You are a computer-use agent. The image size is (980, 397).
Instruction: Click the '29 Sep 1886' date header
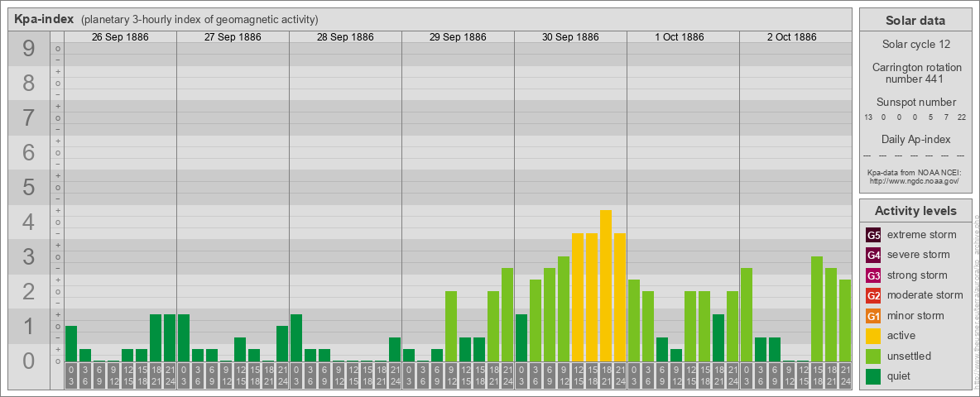click(x=458, y=37)
